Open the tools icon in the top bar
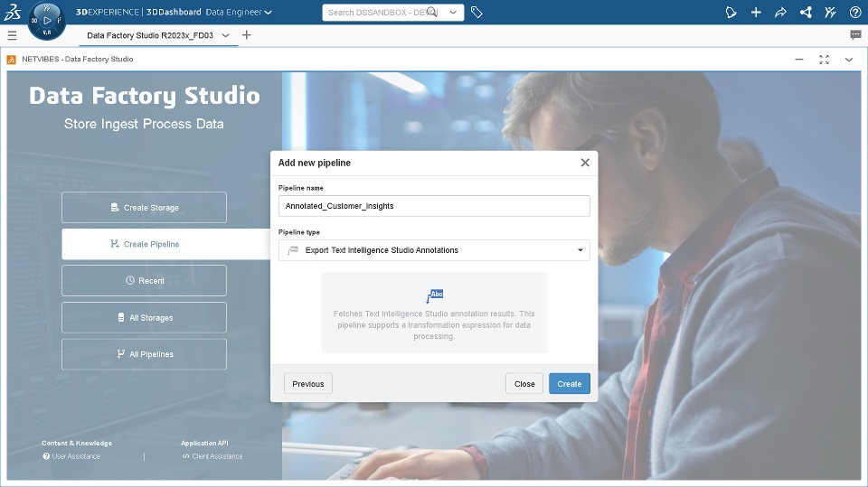The height and width of the screenshot is (487, 868). (x=830, y=12)
